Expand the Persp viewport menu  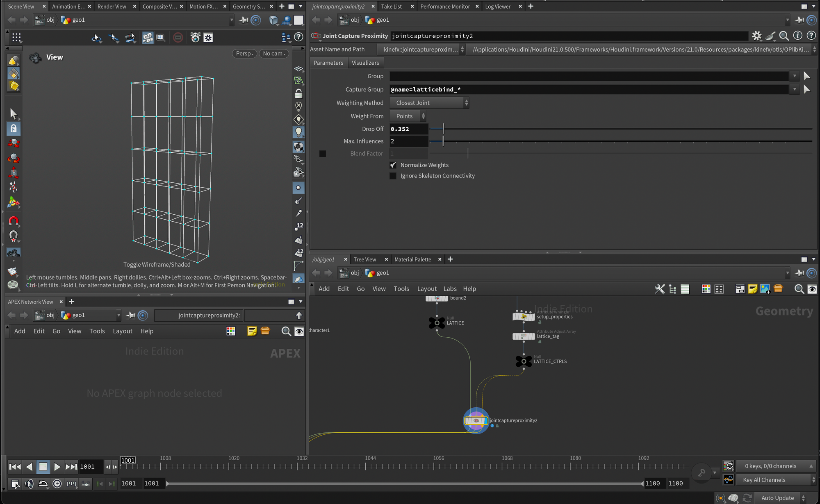point(245,54)
